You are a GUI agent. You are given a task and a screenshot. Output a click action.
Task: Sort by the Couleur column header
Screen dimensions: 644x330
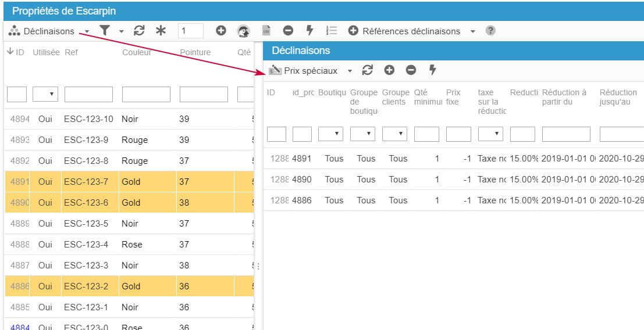[x=136, y=52]
